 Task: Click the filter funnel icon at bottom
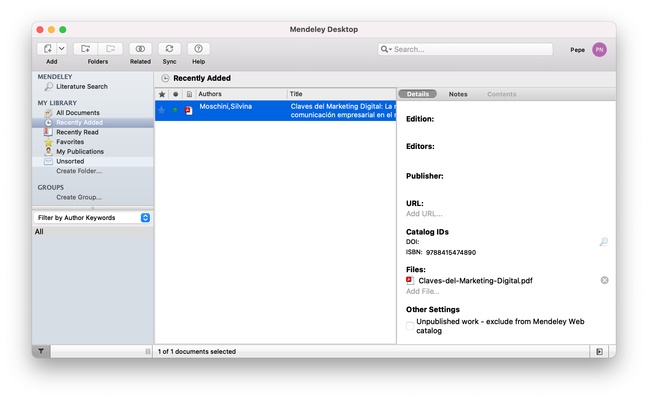point(41,351)
